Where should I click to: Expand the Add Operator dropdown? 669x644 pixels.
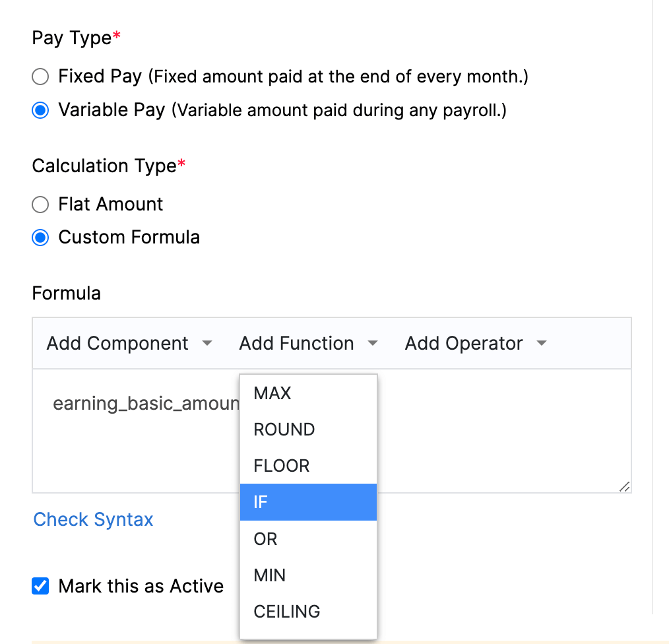click(x=475, y=343)
